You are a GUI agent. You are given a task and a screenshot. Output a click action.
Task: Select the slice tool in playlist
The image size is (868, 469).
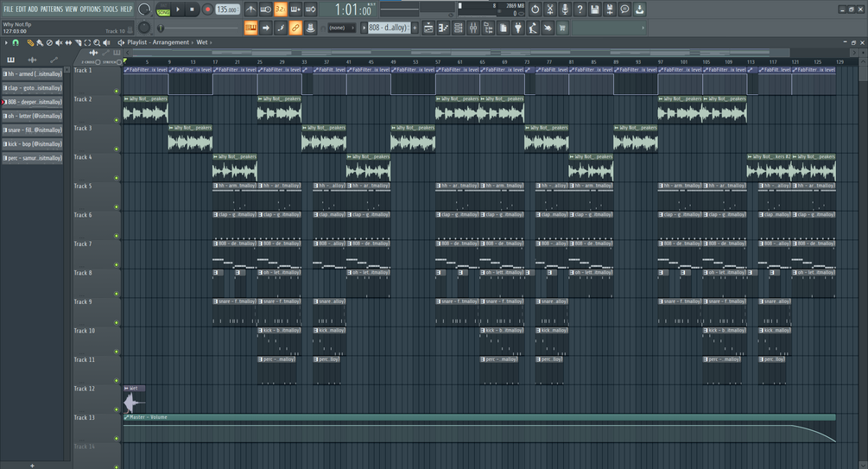tap(78, 42)
